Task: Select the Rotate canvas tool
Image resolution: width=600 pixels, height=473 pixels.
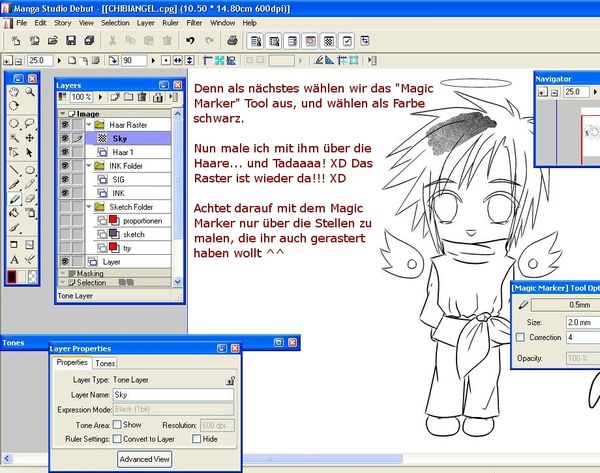Action: (x=14, y=106)
